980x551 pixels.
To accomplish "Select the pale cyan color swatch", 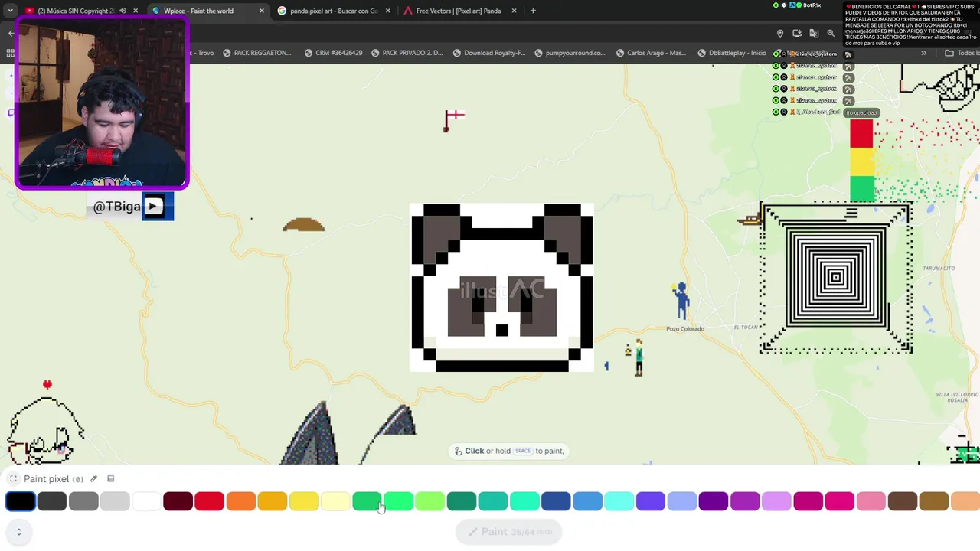I will [619, 501].
